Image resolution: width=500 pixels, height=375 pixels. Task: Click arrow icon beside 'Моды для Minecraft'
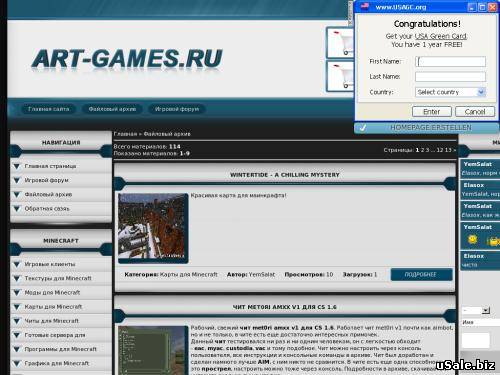tap(16, 293)
